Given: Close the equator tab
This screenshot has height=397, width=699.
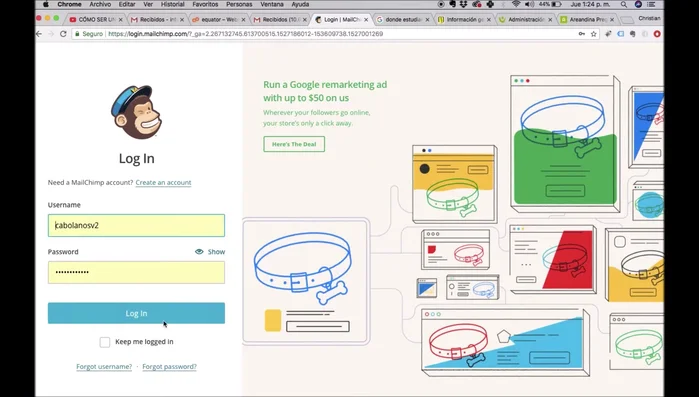Looking at the screenshot, I should 243,20.
